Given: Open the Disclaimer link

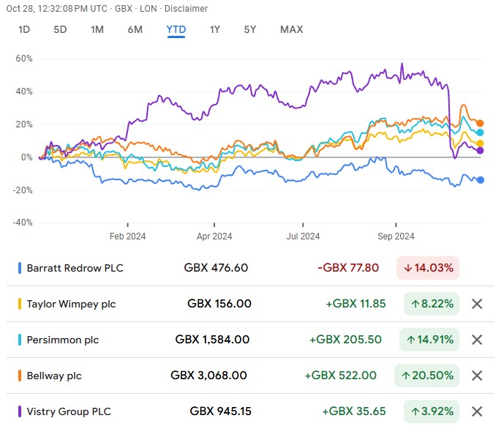Looking at the screenshot, I should tap(187, 9).
